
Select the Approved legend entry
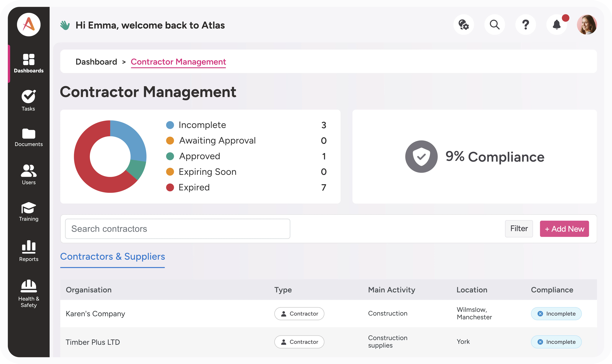pyautogui.click(x=246, y=156)
